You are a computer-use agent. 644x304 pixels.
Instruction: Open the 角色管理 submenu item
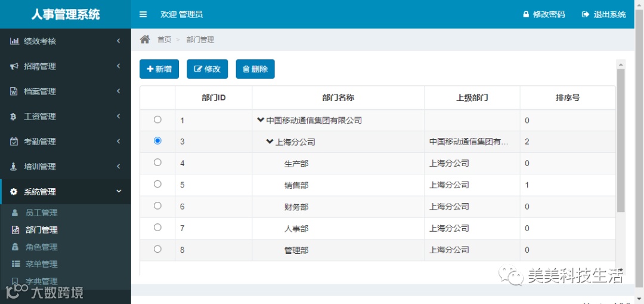tap(42, 247)
